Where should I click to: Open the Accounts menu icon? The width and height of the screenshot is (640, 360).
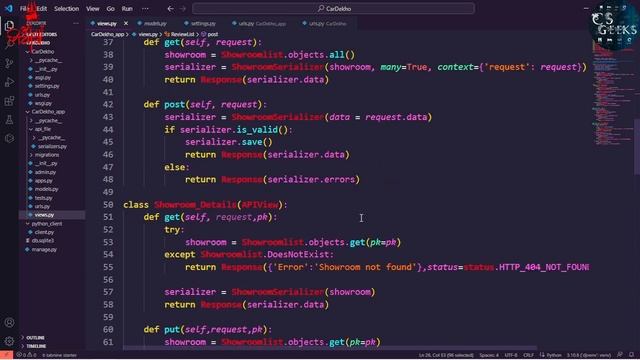coord(9,322)
